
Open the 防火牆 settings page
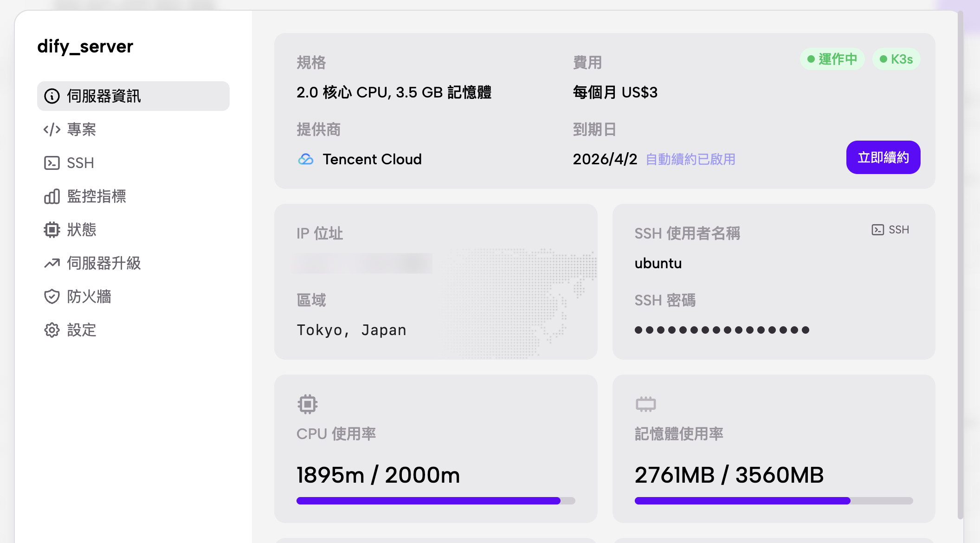point(133,297)
